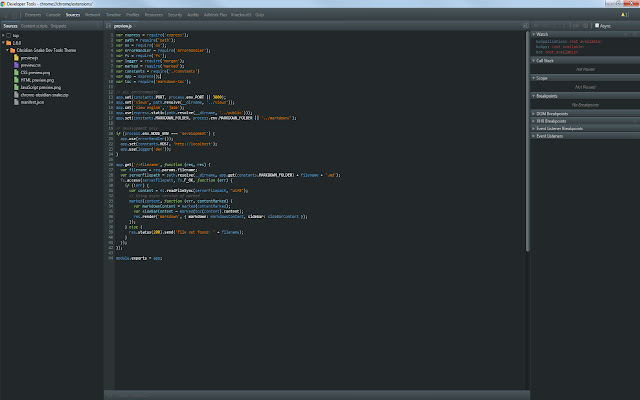The width and height of the screenshot is (640, 400).
Task: Click the gray chrome-obsidian-snake.zip file icon
Action: point(16,94)
